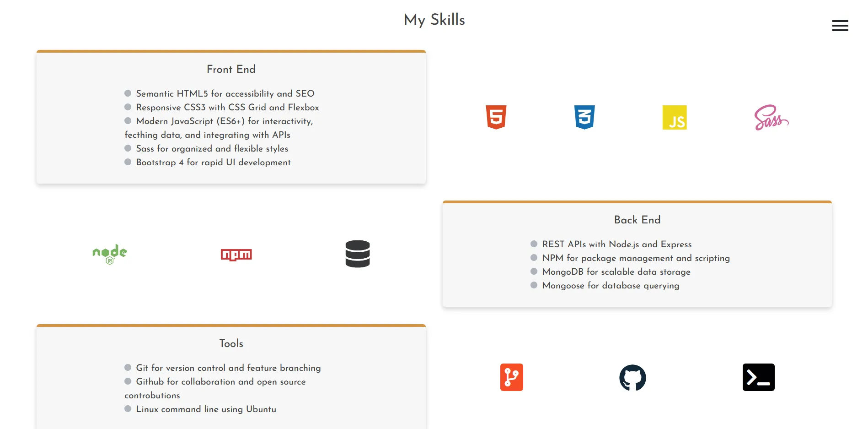The height and width of the screenshot is (429, 868).
Task: Click the My Skills heading
Action: point(434,20)
